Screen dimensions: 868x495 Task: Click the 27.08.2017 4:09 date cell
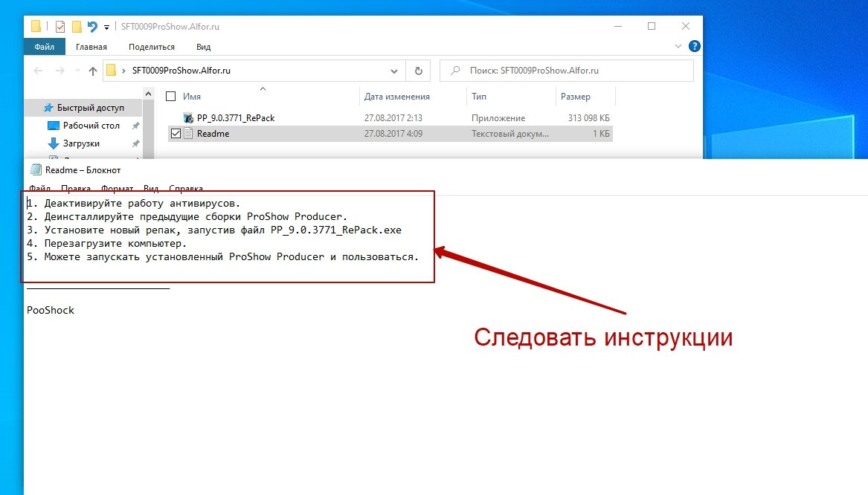393,133
